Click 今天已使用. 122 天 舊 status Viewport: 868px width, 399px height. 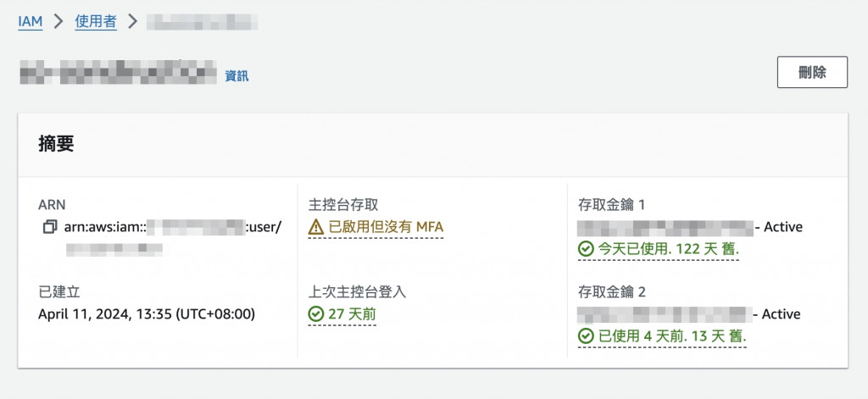[668, 249]
